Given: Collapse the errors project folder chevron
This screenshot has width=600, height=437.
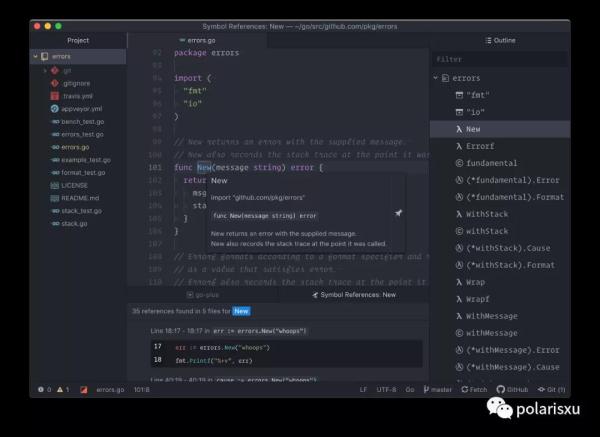Looking at the screenshot, I should click(36, 56).
